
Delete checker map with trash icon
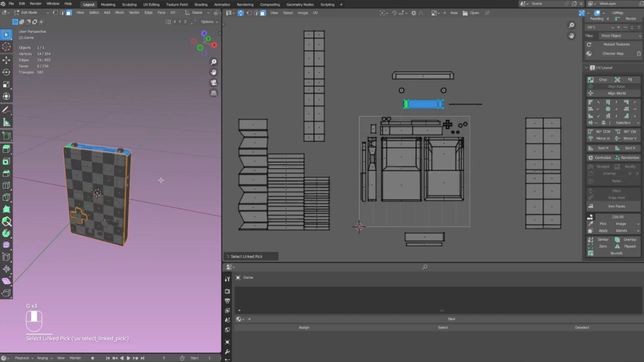639,54
